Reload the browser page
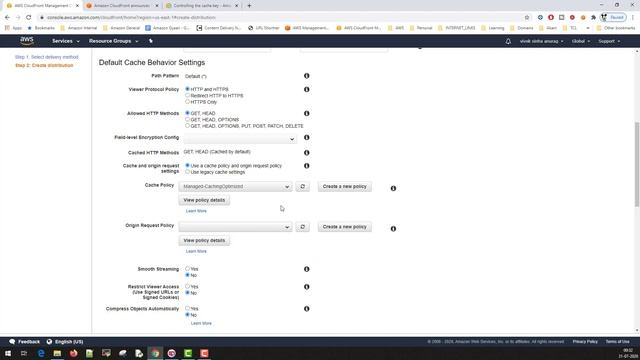Viewport: 640px width, 360px height. (x=29, y=18)
